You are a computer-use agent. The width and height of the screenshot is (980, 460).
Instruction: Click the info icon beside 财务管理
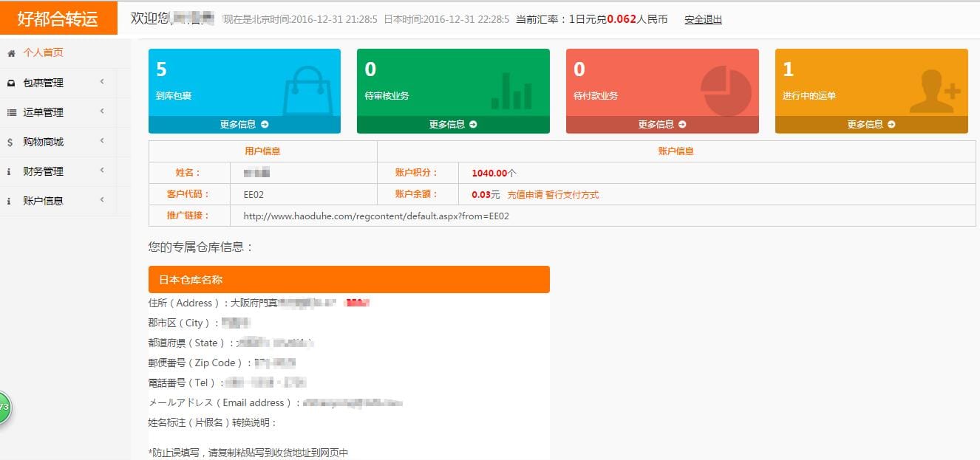pyautogui.click(x=10, y=171)
